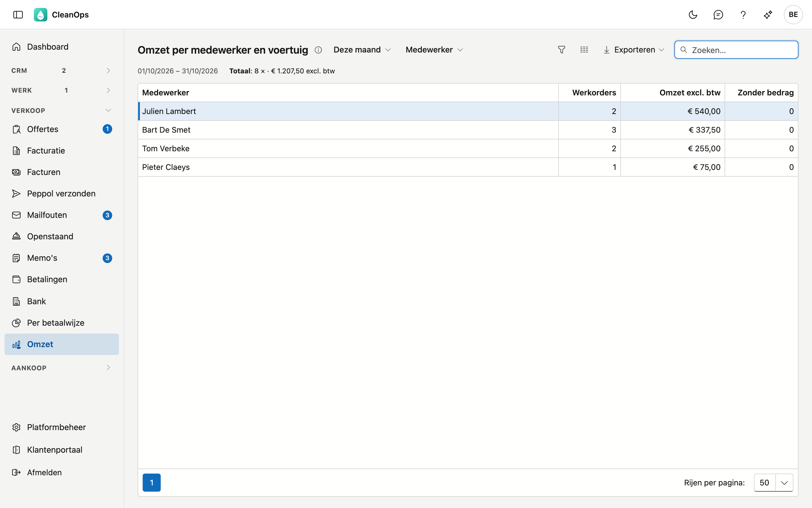Open the filter funnel icon

(x=561, y=50)
